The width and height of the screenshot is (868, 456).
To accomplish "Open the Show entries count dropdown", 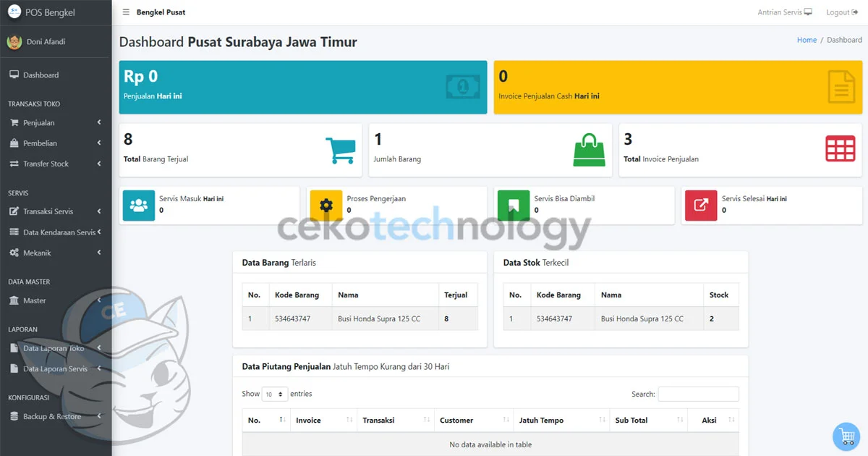I will [x=274, y=394].
